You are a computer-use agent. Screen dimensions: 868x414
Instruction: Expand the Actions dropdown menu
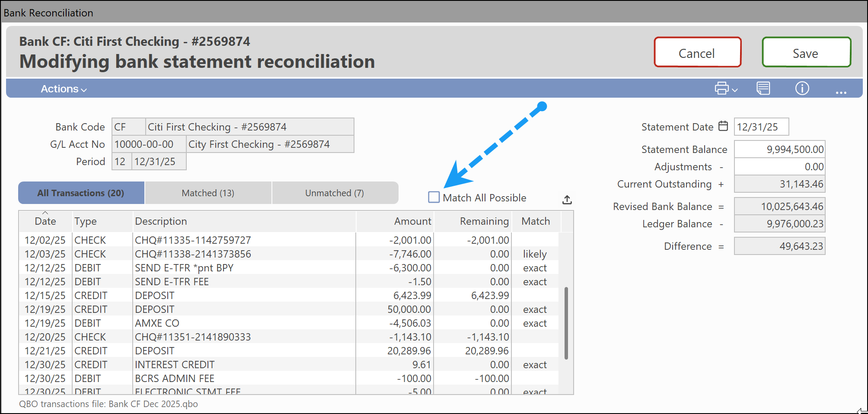tap(64, 89)
